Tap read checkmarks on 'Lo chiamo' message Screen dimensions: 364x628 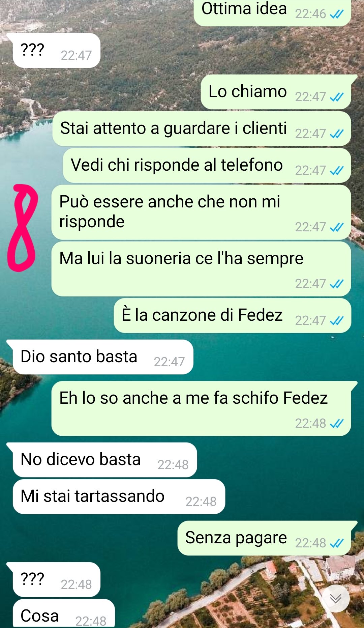(337, 97)
